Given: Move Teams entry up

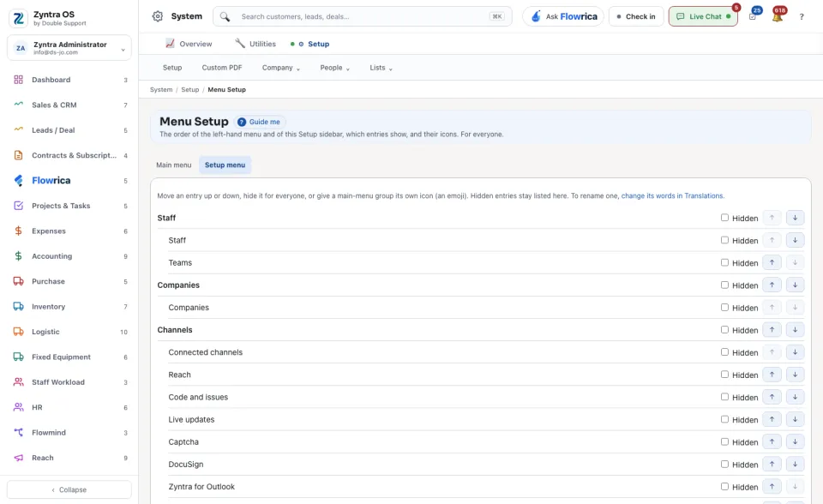Looking at the screenshot, I should 772,262.
